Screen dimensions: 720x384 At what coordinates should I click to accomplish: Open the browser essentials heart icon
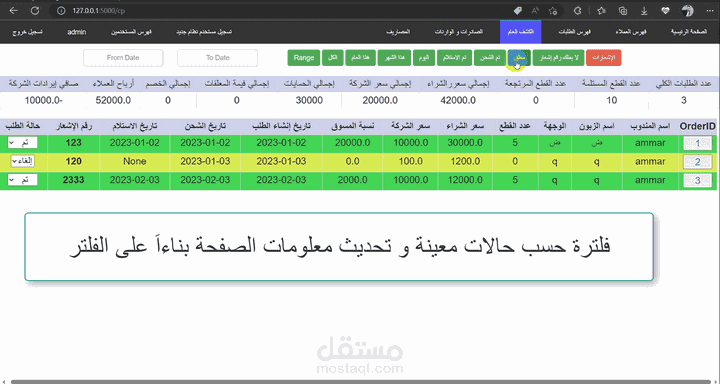click(x=666, y=11)
